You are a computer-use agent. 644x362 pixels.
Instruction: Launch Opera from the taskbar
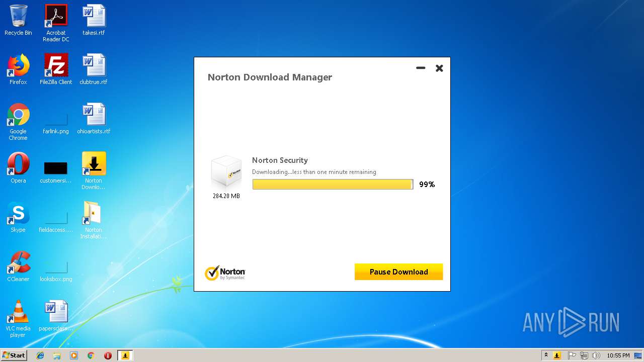[108, 355]
